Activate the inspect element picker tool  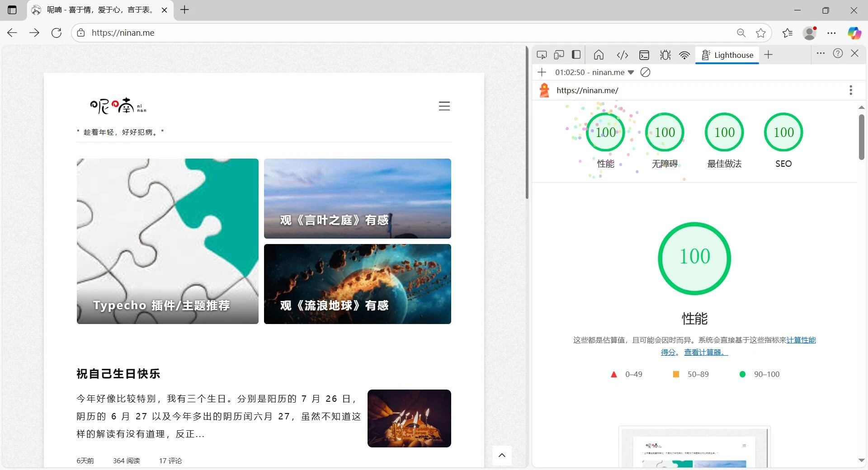[542, 55]
